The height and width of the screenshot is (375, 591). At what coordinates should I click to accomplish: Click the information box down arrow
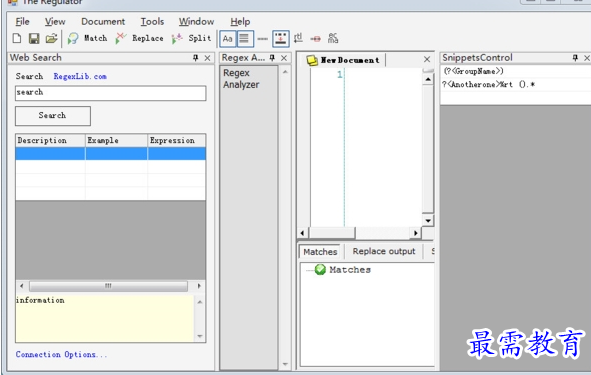point(200,336)
